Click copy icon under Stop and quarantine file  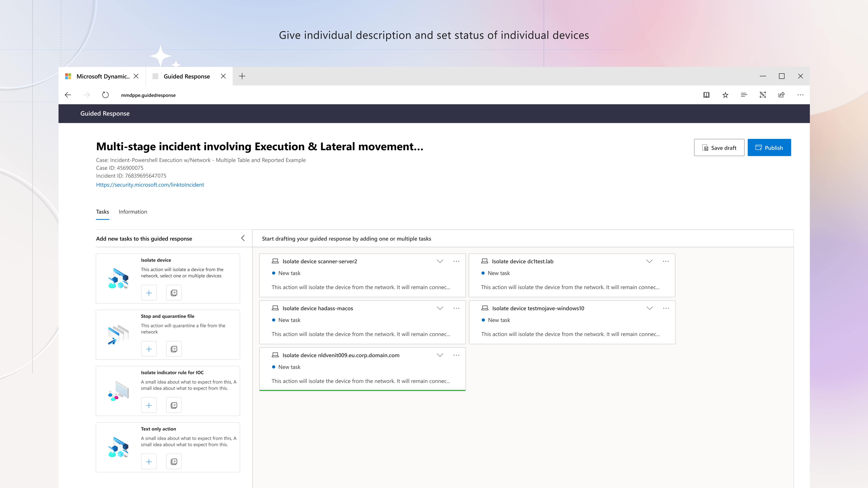tap(174, 349)
